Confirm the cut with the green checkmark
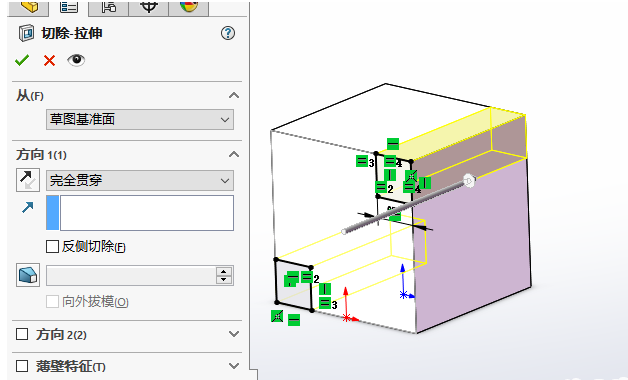This screenshot has height=380, width=628. (x=22, y=60)
